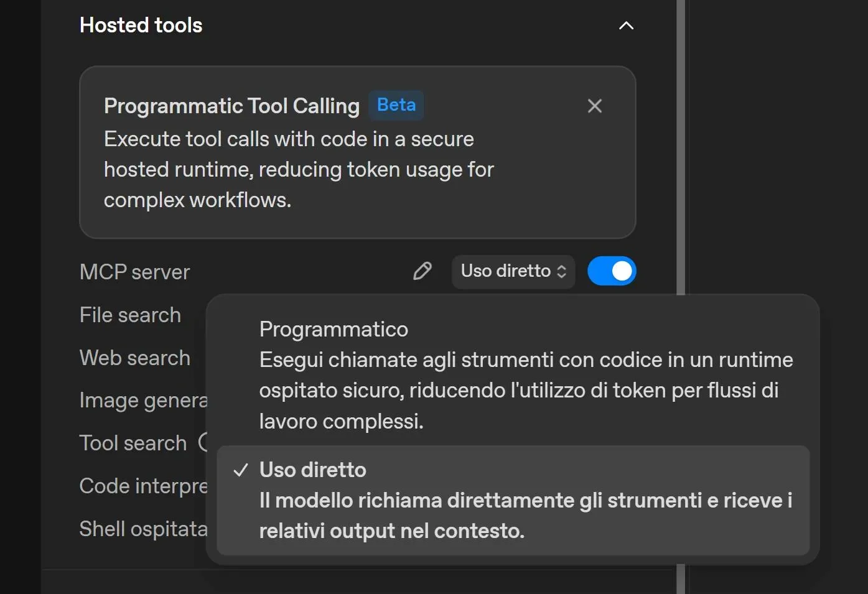868x594 pixels.
Task: Select the Shell ospitata row
Action: pos(144,529)
